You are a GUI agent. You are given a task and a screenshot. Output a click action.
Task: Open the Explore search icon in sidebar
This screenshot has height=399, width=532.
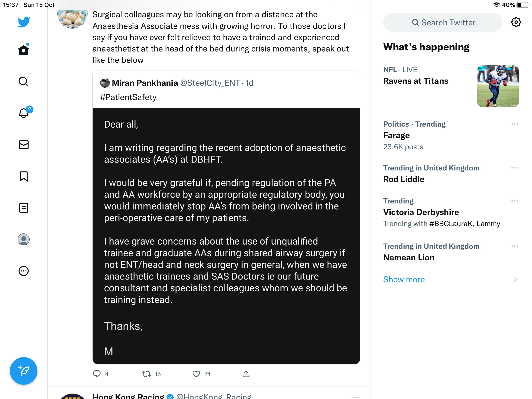pos(24,82)
